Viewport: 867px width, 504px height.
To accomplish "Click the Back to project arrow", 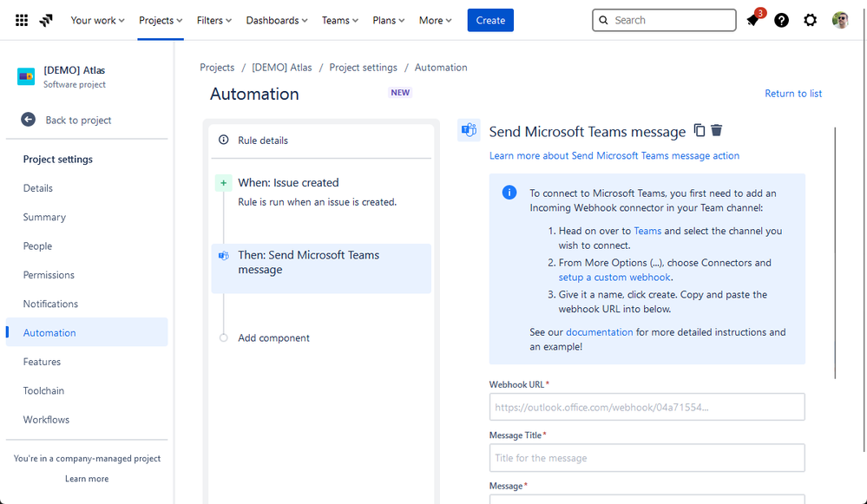I will pyautogui.click(x=29, y=120).
